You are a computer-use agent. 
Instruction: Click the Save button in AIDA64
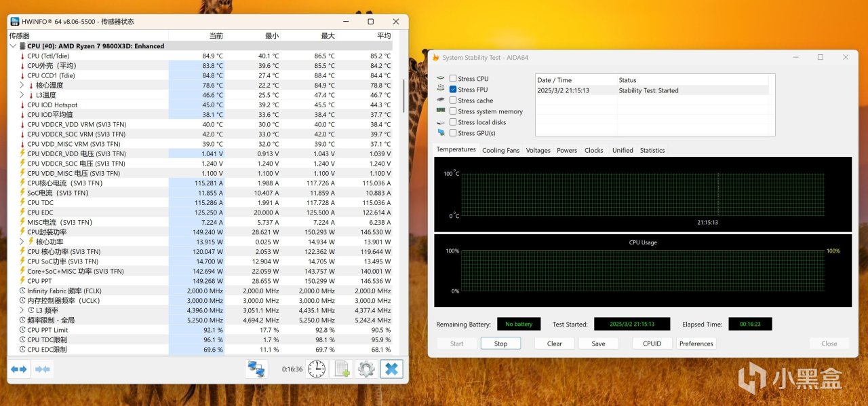pyautogui.click(x=598, y=344)
